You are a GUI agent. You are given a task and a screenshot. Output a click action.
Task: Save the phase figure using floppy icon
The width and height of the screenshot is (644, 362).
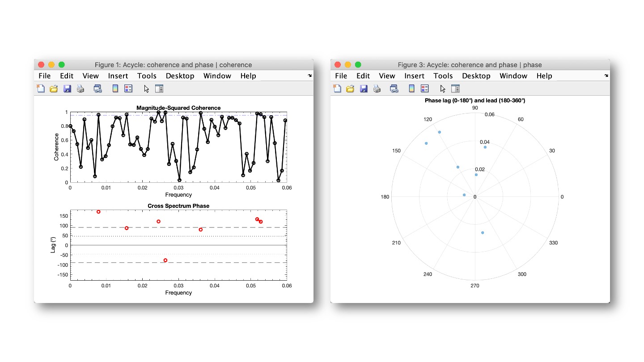[364, 88]
